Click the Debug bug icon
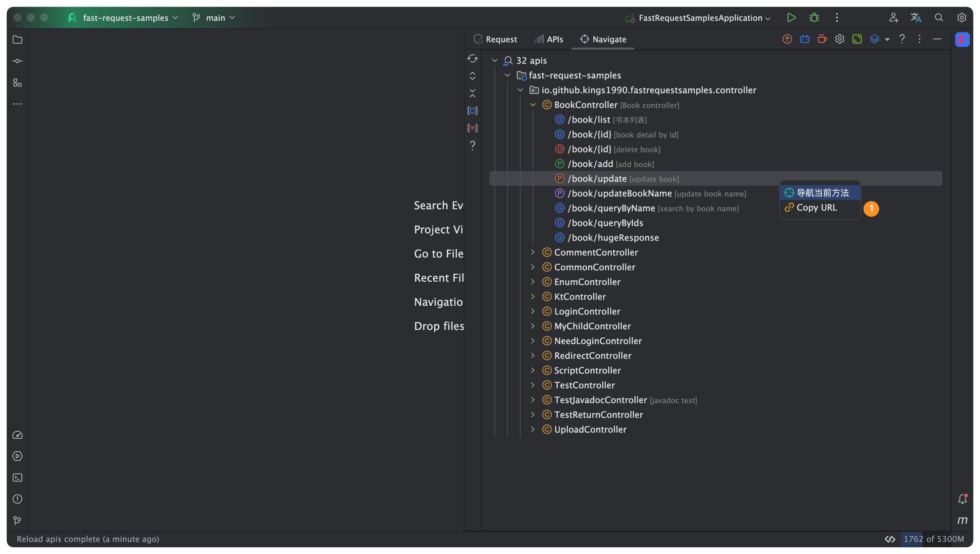 tap(814, 17)
